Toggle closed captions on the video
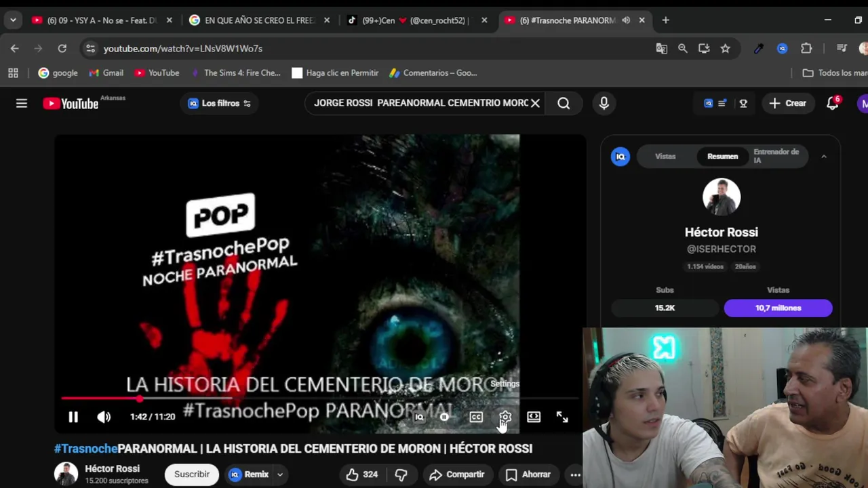The height and width of the screenshot is (488, 868). (476, 417)
